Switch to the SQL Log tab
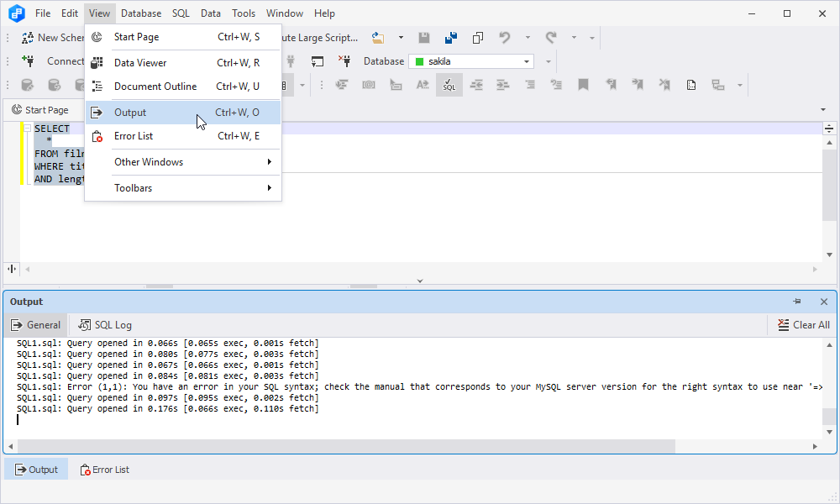Screen dimensions: 840x504 pos(105,325)
